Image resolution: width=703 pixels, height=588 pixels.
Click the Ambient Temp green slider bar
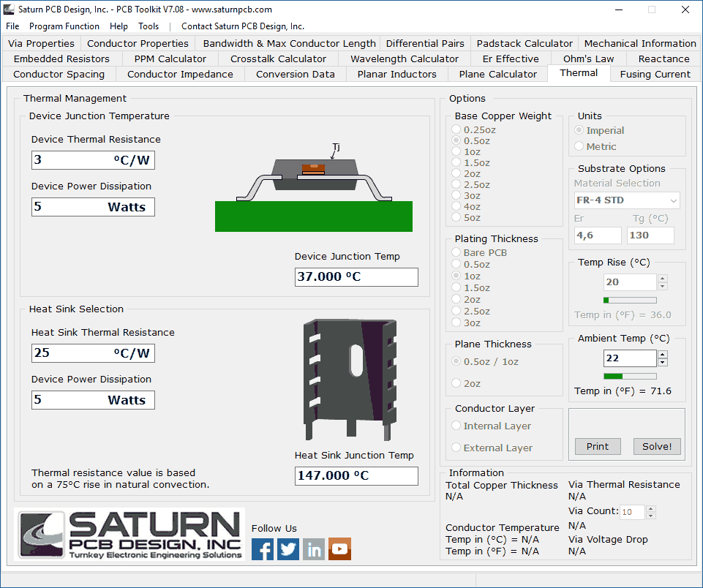(x=630, y=376)
